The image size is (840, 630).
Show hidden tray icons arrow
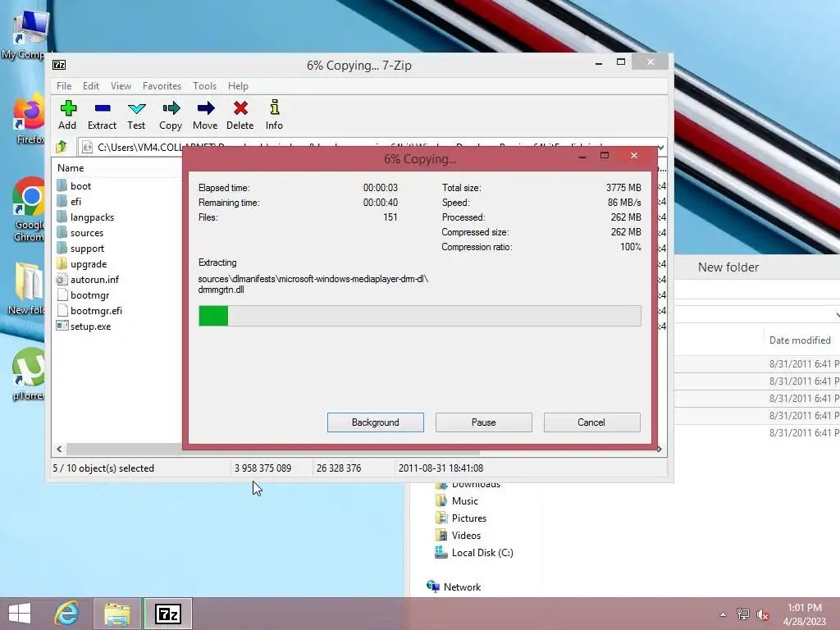point(723,614)
